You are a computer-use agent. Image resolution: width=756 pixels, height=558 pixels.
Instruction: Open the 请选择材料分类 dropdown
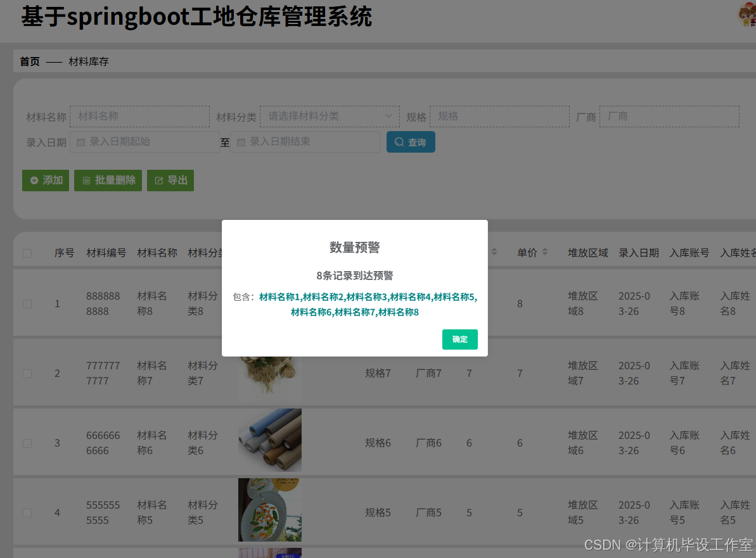pos(330,117)
